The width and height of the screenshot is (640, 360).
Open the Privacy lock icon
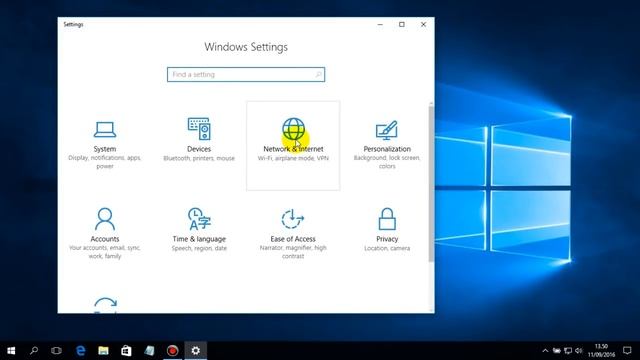[x=387, y=219]
